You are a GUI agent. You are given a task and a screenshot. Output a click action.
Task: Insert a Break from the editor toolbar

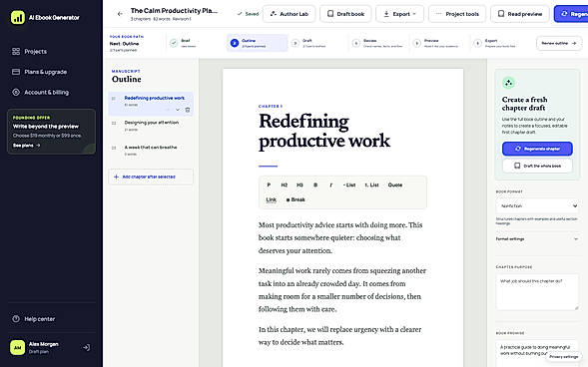point(295,199)
